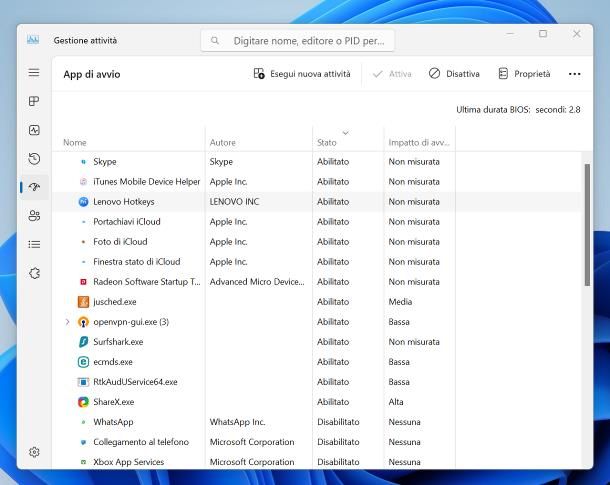Open the App history icon in sidebar
The width and height of the screenshot is (610, 485).
tap(34, 159)
